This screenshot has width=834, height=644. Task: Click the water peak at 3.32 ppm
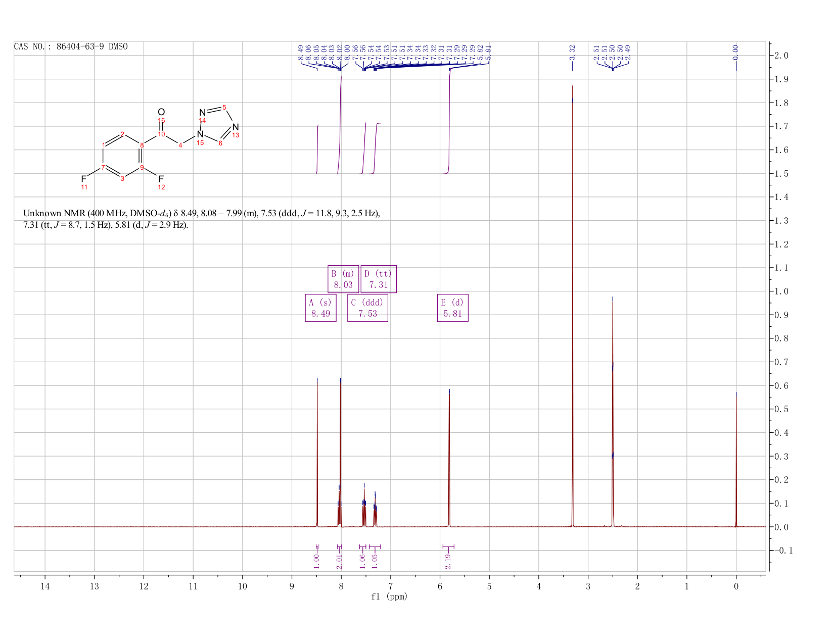pyautogui.click(x=572, y=303)
